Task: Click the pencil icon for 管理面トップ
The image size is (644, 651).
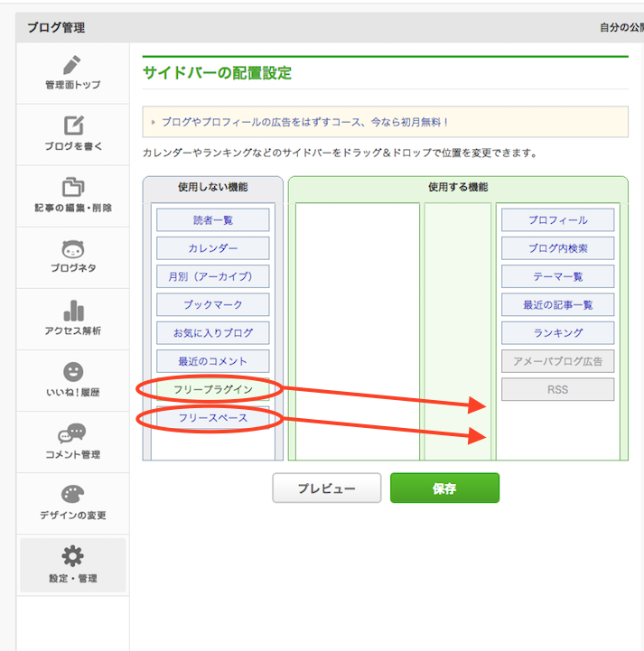Action: pyautogui.click(x=73, y=65)
